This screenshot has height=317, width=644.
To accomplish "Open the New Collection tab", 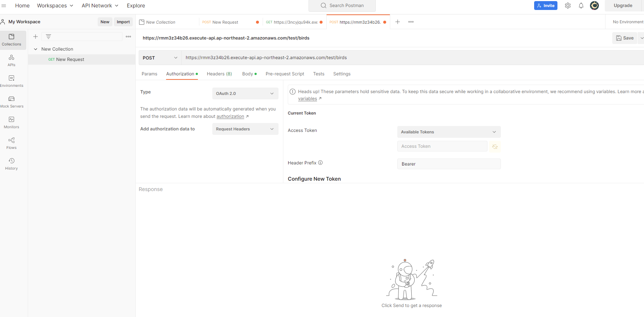I will coord(167,22).
